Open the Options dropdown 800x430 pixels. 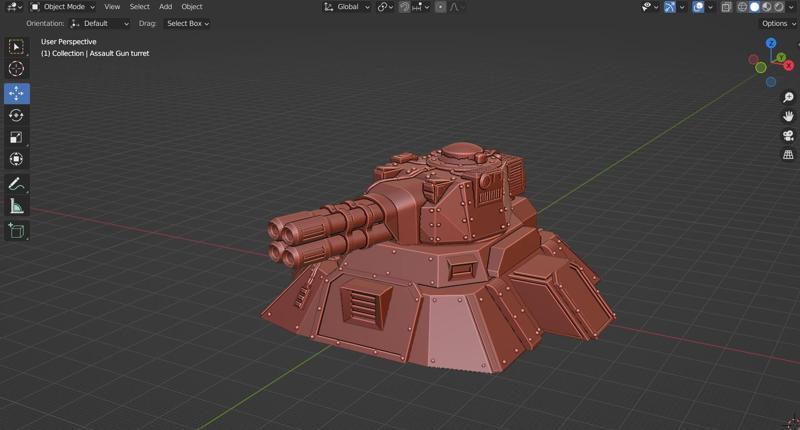(779, 23)
